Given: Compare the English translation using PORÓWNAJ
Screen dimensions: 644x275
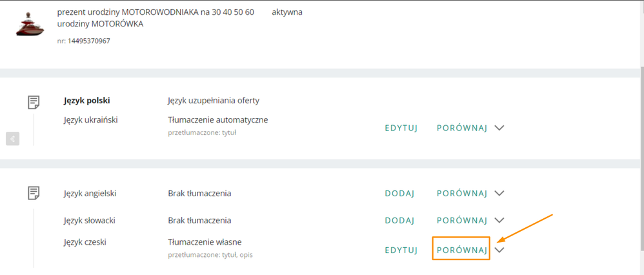Looking at the screenshot, I should point(462,193).
